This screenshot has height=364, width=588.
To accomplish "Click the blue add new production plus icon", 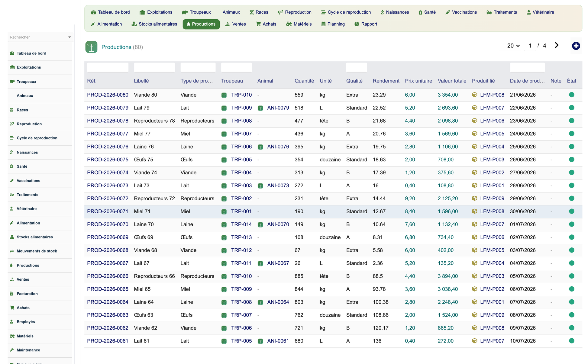I will pos(576,46).
